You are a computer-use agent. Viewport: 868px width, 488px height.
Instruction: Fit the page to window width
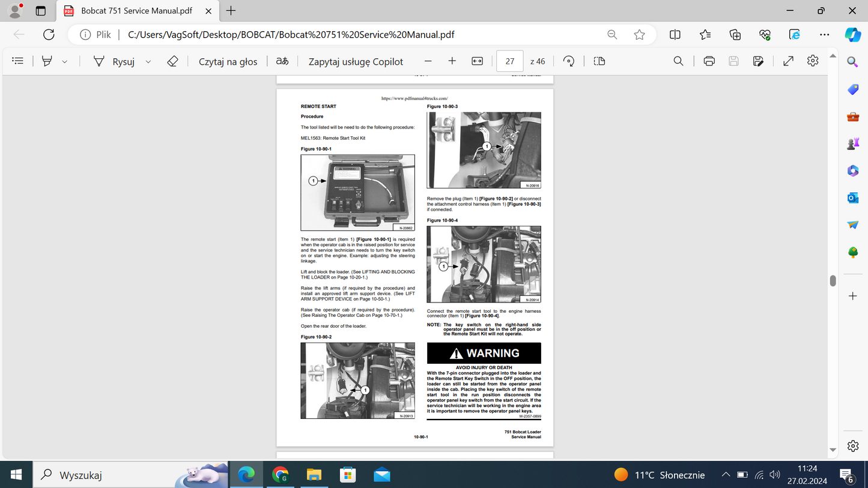[478, 61]
